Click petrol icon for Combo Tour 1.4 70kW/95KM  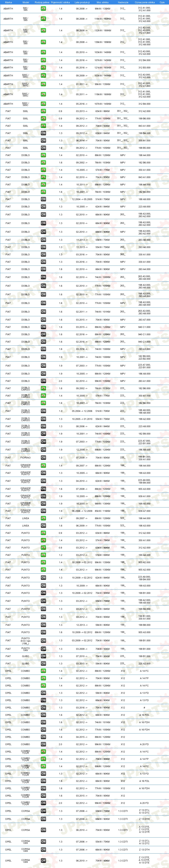(x=43, y=759)
